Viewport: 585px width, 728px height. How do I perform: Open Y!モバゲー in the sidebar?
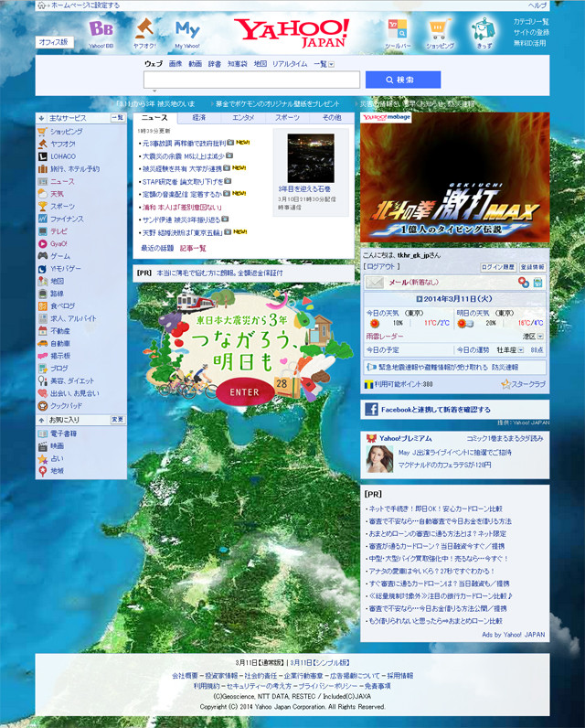click(x=66, y=268)
